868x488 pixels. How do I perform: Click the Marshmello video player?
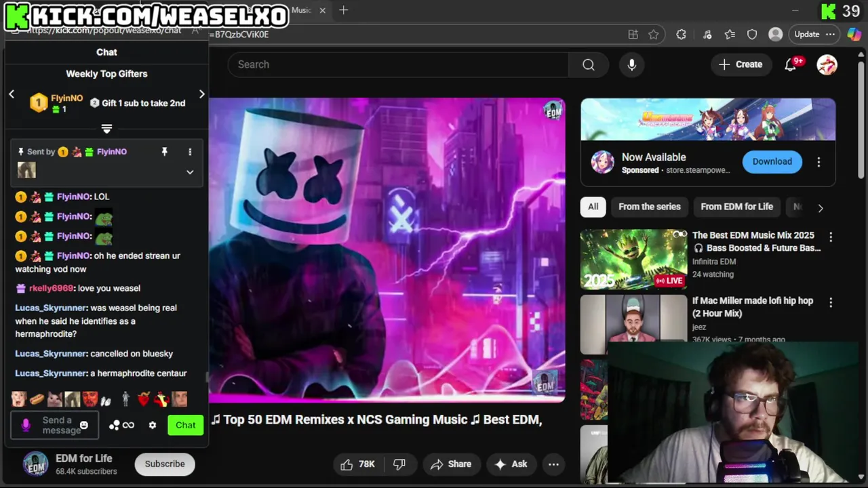click(387, 250)
